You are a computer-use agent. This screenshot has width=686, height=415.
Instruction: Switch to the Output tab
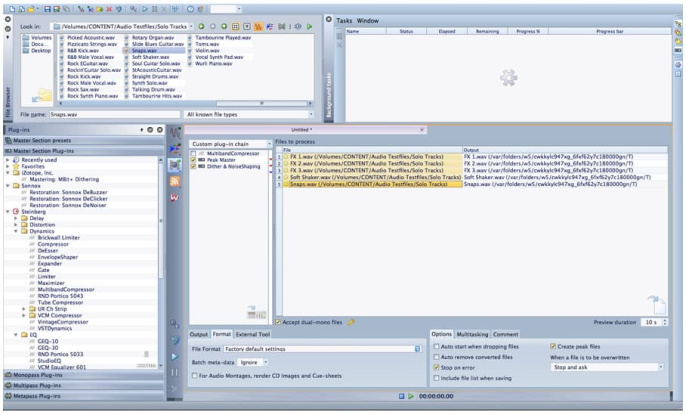[x=199, y=334]
